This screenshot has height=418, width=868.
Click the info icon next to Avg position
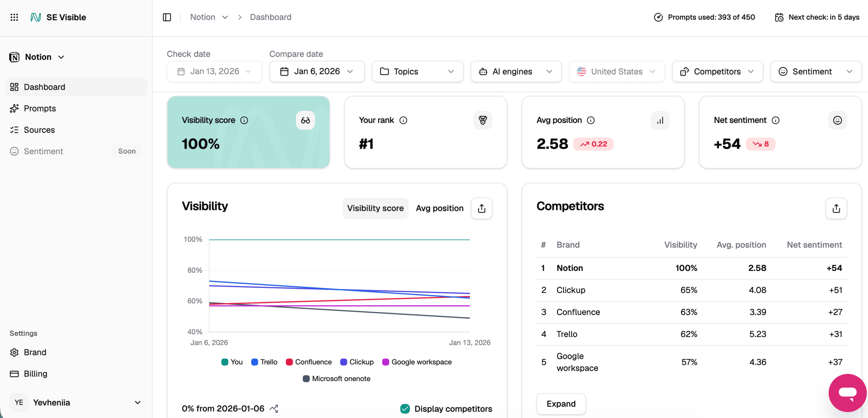(591, 120)
